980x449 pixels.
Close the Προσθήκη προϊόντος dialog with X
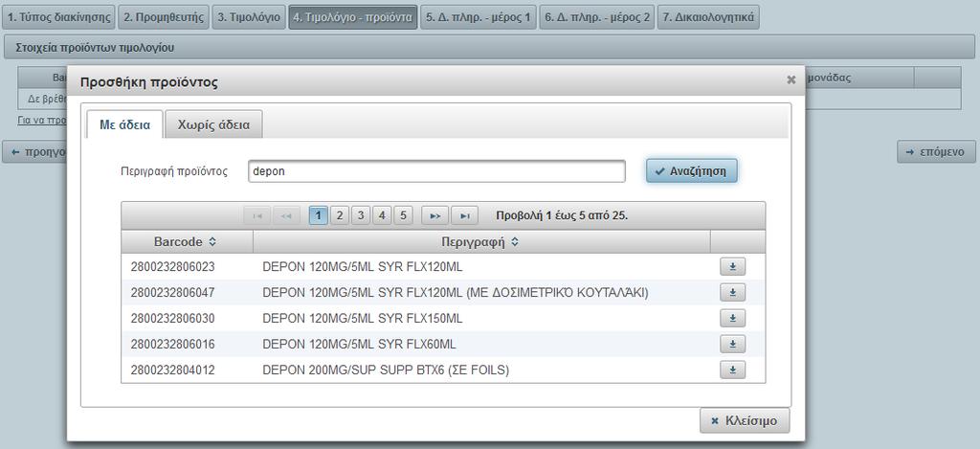coord(791,80)
